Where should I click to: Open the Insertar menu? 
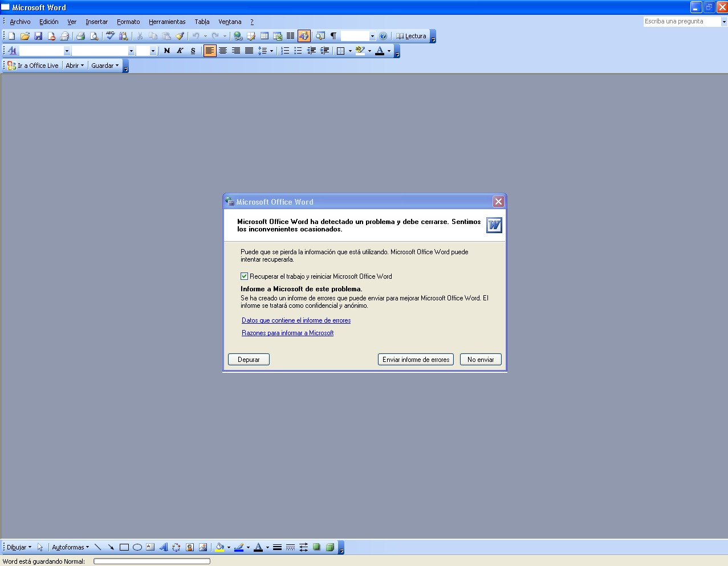(x=96, y=22)
